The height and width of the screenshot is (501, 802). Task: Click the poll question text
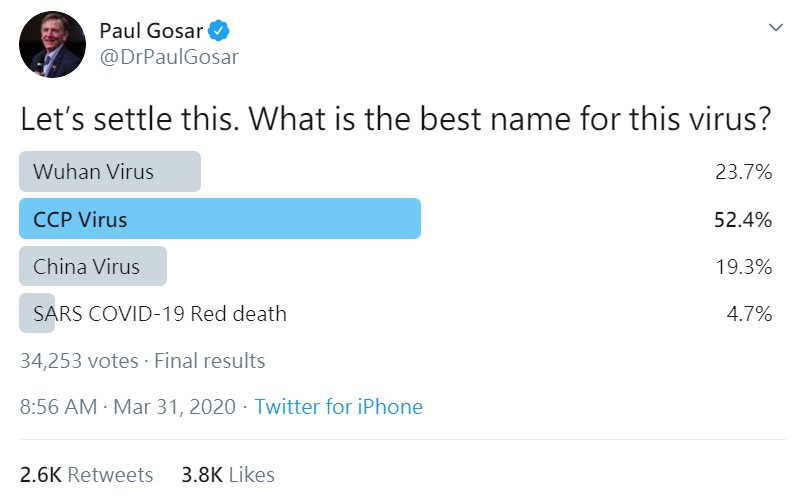tap(395, 119)
